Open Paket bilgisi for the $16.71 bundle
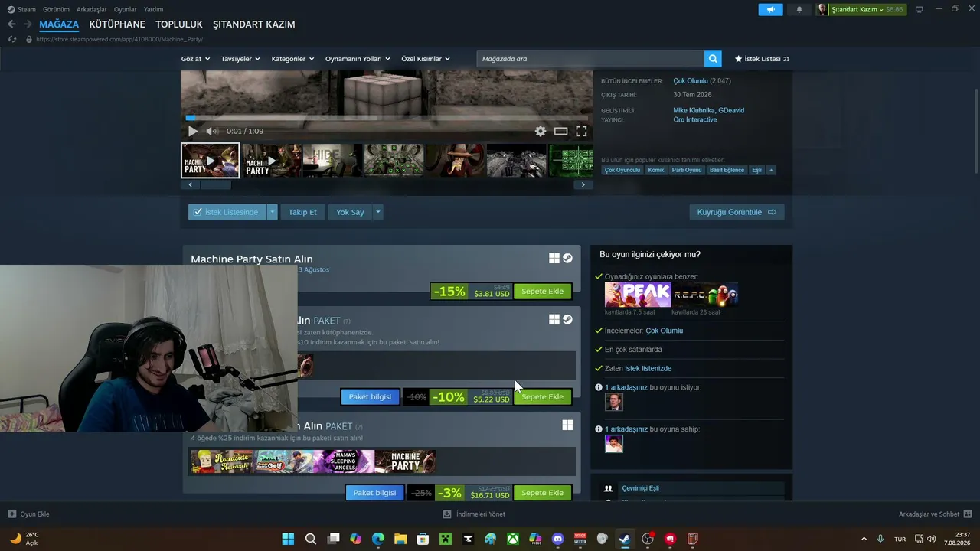980x551 pixels. click(374, 493)
